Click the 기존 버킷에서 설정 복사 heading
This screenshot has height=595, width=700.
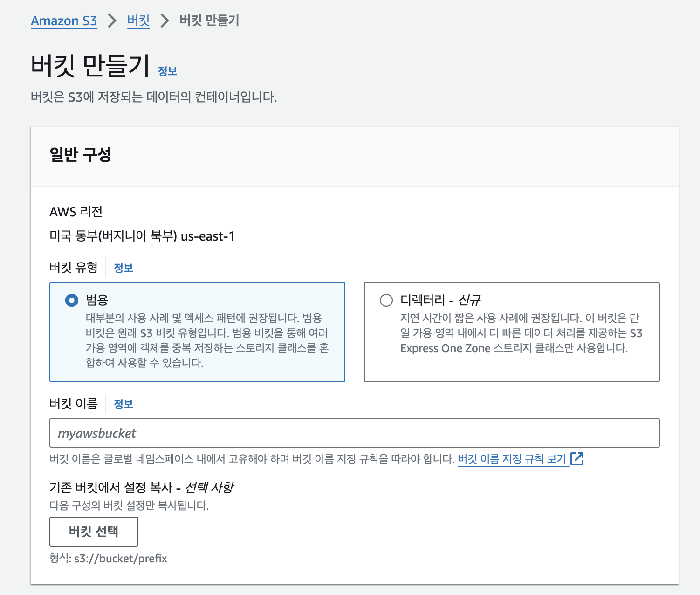point(142,488)
